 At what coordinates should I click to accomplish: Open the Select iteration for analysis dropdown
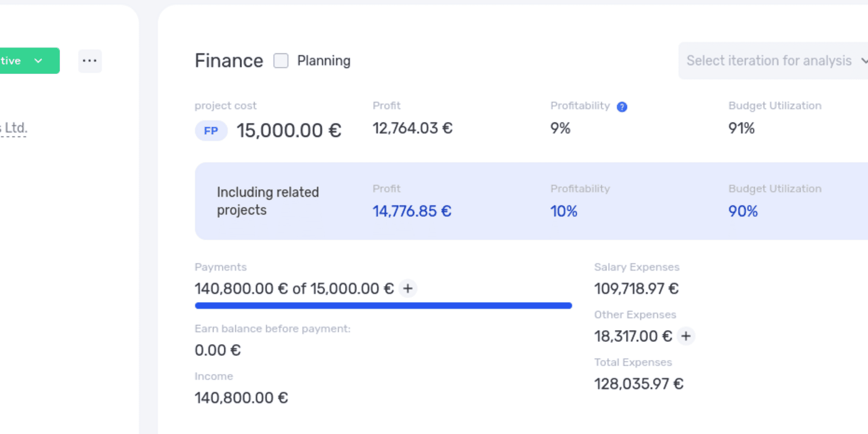point(773,61)
